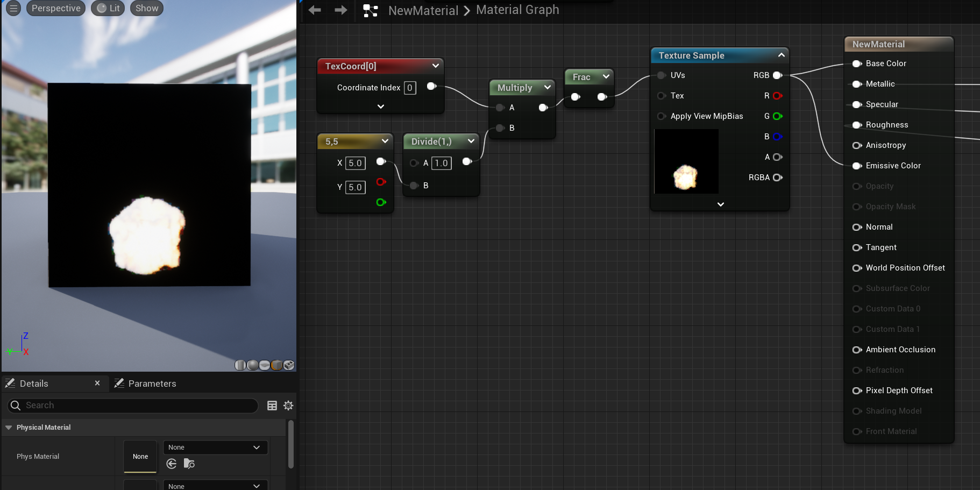Click the Coordinate Index value field
The image size is (980, 490).
pyautogui.click(x=410, y=88)
